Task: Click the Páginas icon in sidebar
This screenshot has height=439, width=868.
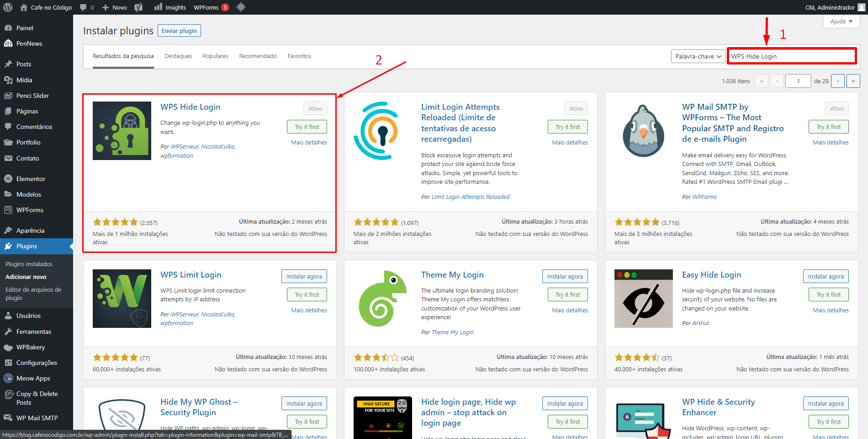Action: pyautogui.click(x=8, y=111)
